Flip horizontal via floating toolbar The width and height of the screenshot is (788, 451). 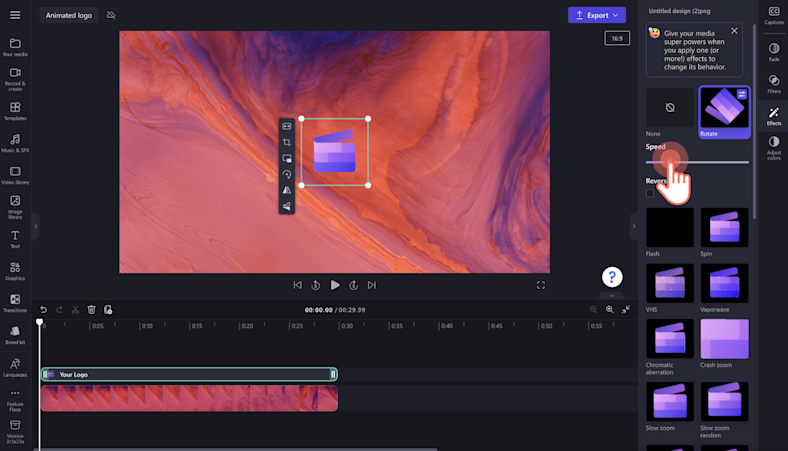(x=287, y=190)
